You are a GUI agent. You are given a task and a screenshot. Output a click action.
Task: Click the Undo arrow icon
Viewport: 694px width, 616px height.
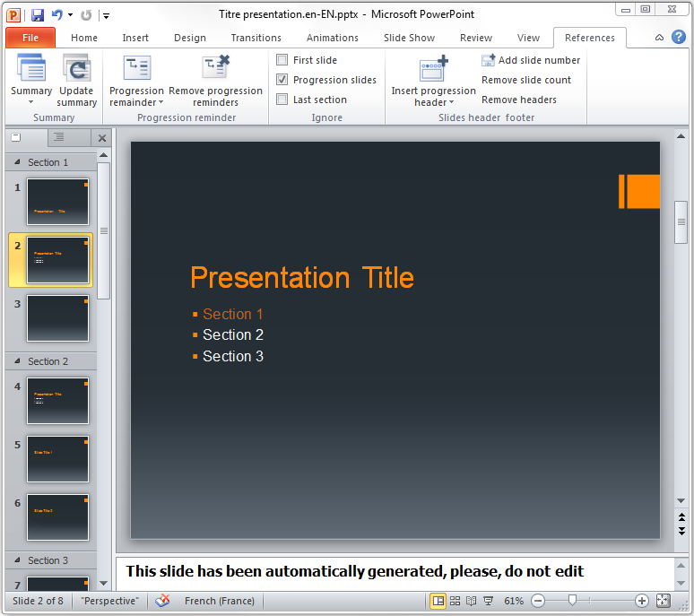(x=57, y=14)
